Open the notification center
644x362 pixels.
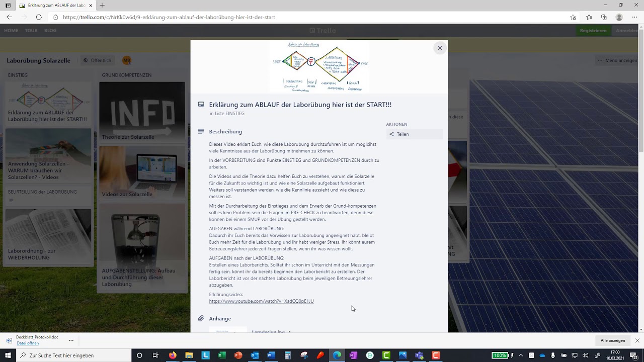pyautogui.click(x=634, y=355)
